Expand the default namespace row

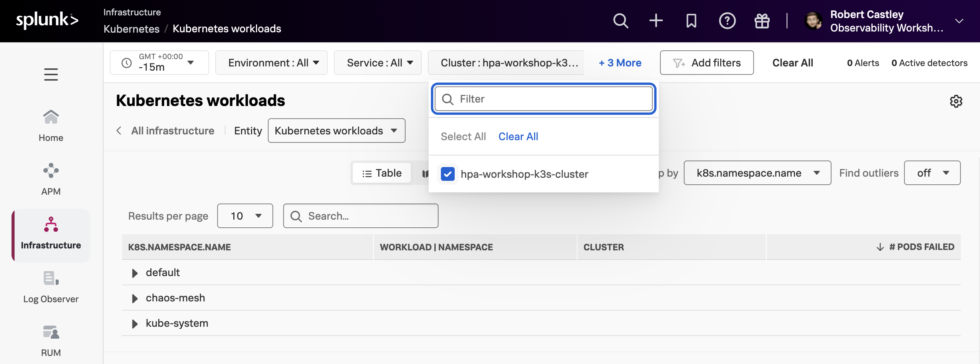(x=134, y=273)
